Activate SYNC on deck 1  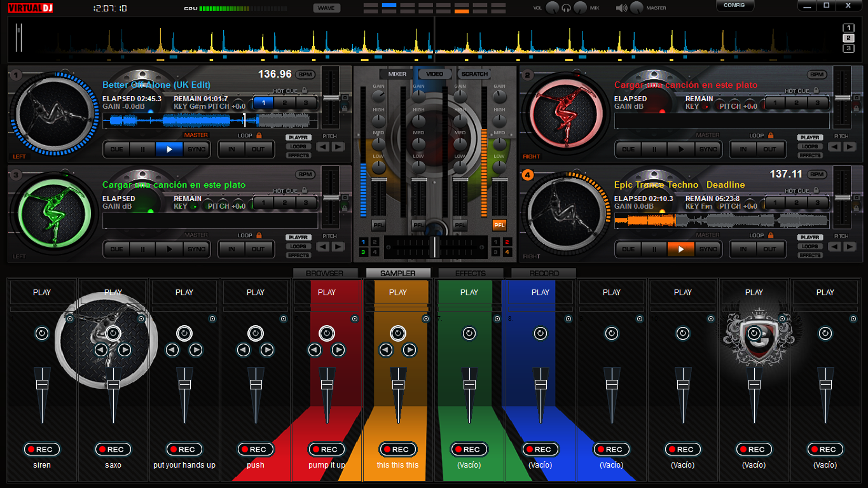[198, 149]
